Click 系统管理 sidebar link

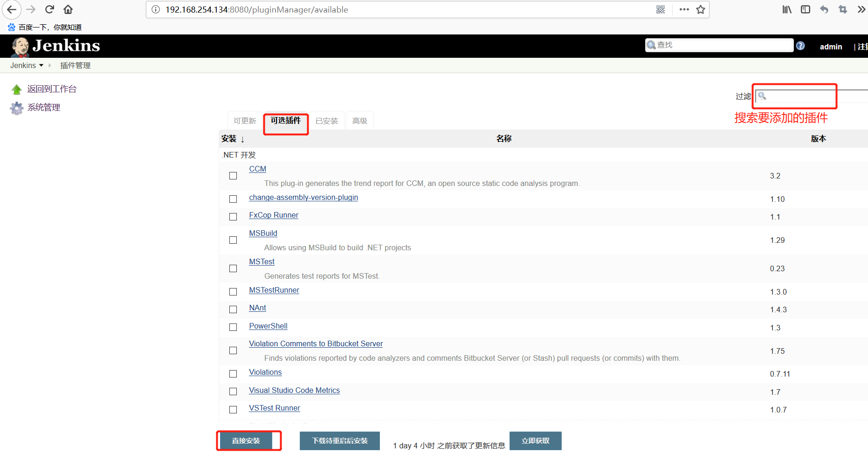point(44,108)
